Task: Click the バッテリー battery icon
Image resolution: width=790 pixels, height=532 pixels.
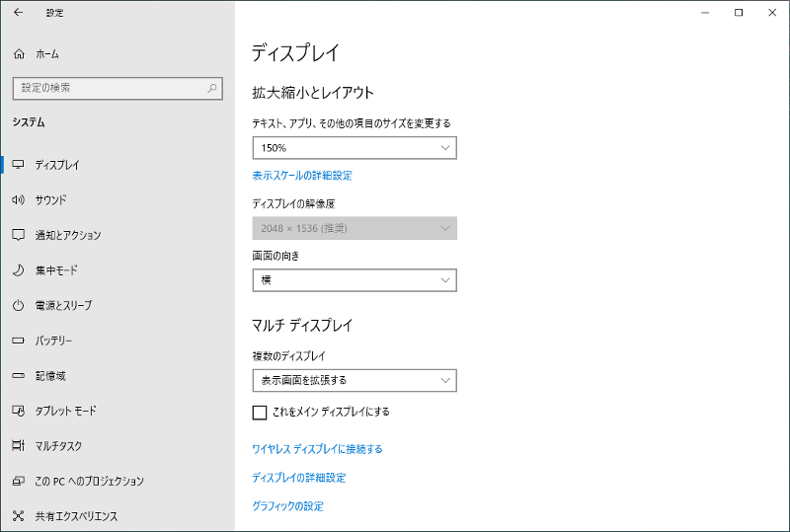Action: point(18,341)
